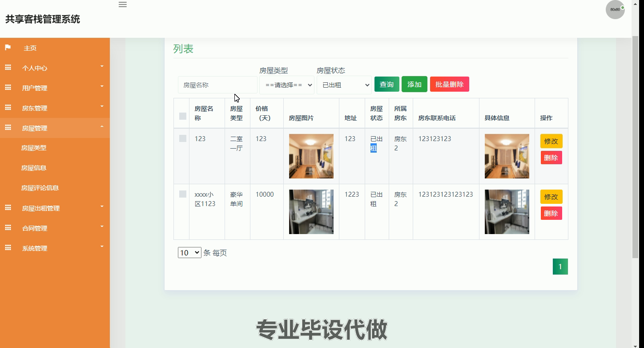Screen dimensions: 644x348
Task: Change the rows-per-page dropdown showing 10
Action: coord(189,253)
